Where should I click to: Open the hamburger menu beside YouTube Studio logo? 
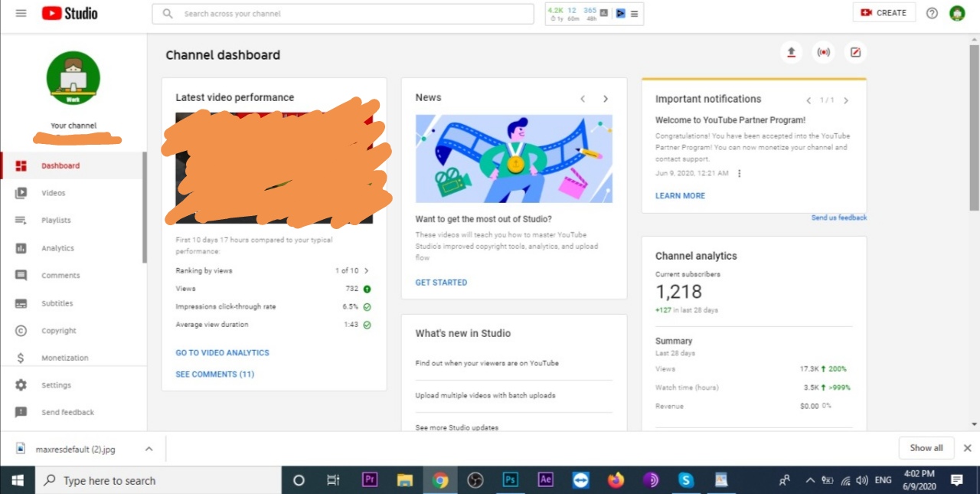[21, 13]
